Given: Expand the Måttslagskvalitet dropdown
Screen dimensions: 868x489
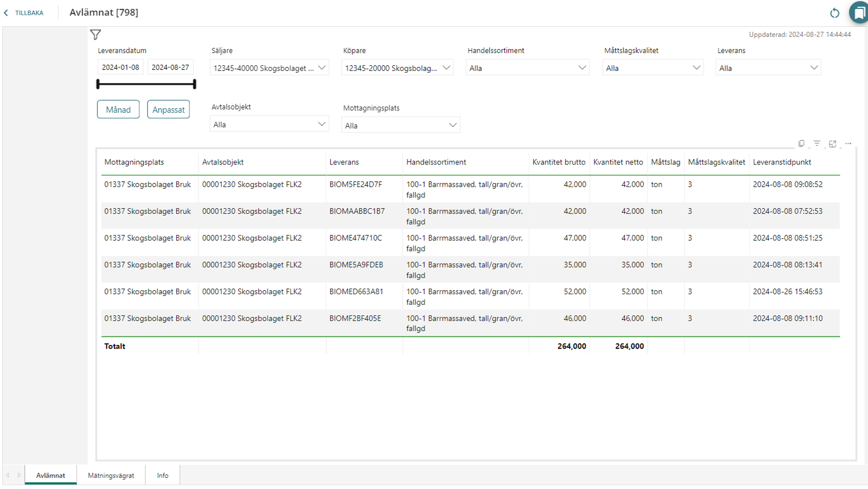Looking at the screenshot, I should pos(653,68).
